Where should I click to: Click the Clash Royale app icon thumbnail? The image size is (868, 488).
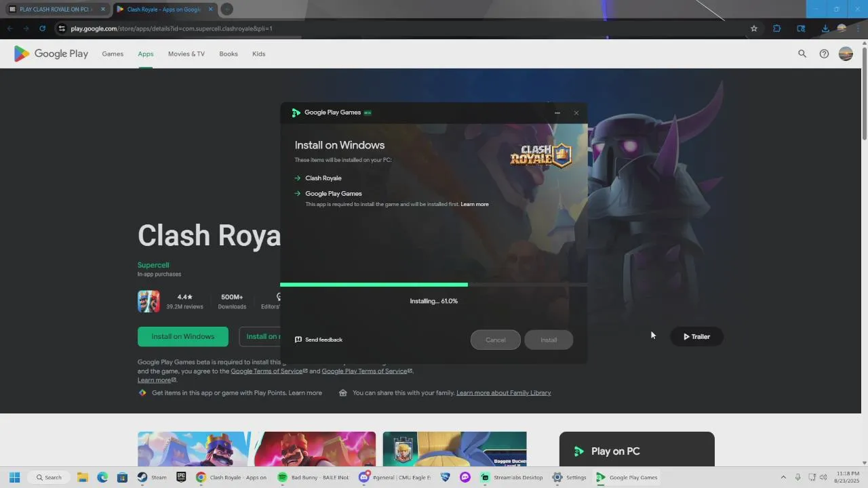click(x=149, y=301)
